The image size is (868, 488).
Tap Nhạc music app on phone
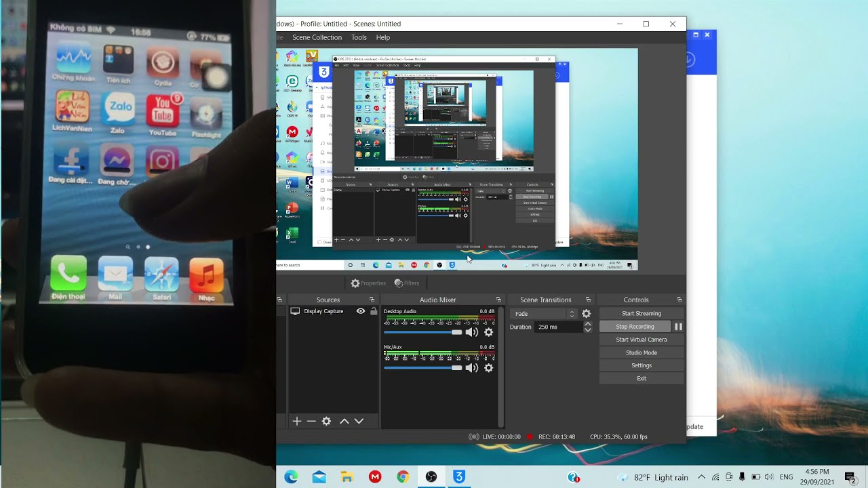(x=207, y=274)
